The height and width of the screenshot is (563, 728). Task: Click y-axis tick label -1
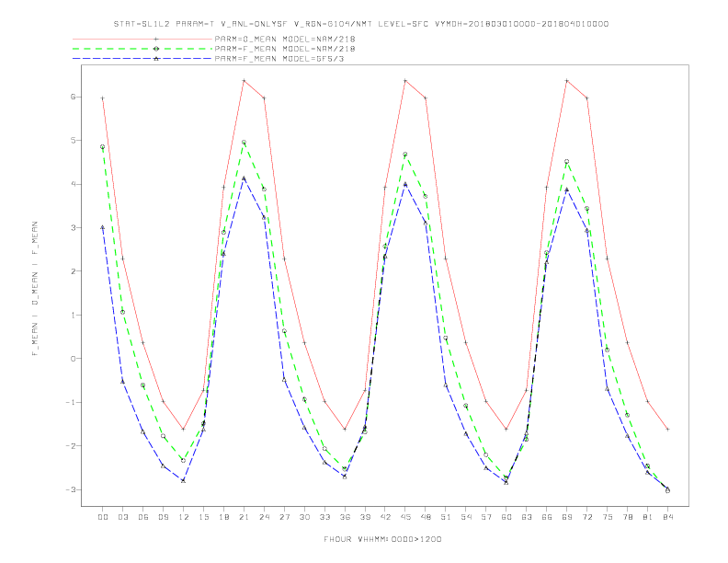coord(71,402)
